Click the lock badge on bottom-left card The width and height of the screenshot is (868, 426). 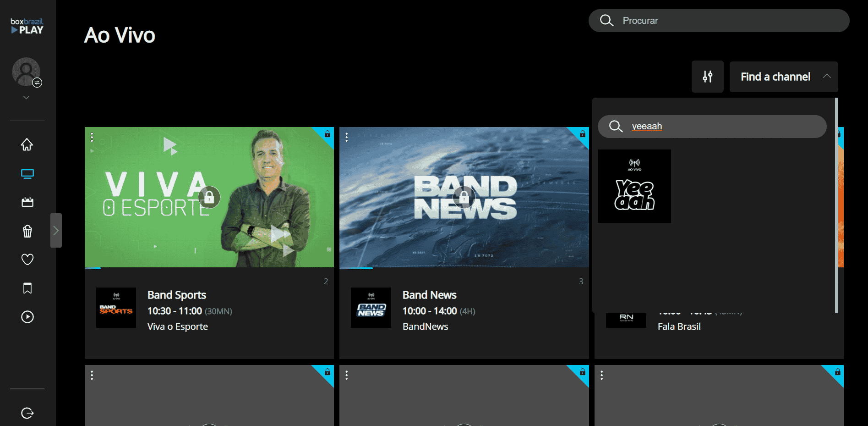327,372
